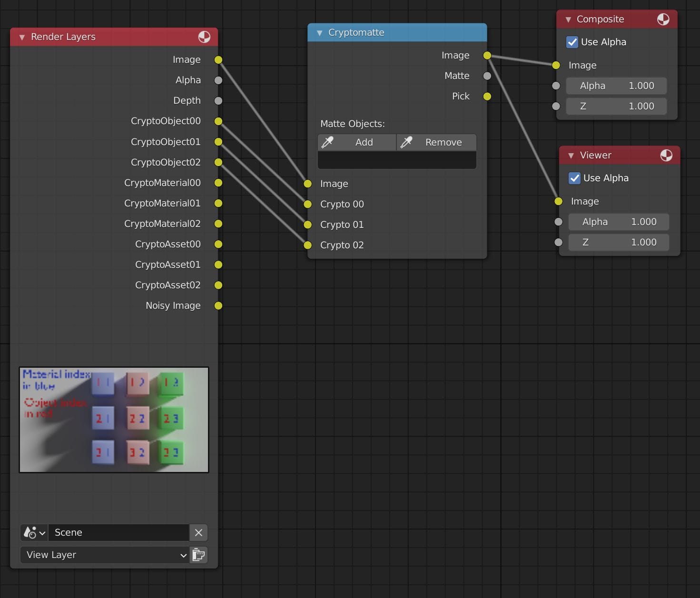Disable Use Alpha on Composite node
The width and height of the screenshot is (700, 598).
point(572,42)
